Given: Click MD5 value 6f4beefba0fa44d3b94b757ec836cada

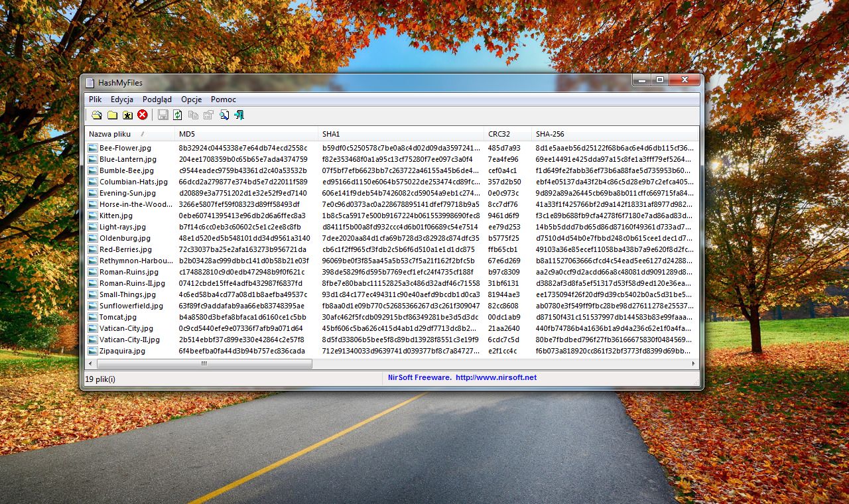Looking at the screenshot, I should (242, 351).
